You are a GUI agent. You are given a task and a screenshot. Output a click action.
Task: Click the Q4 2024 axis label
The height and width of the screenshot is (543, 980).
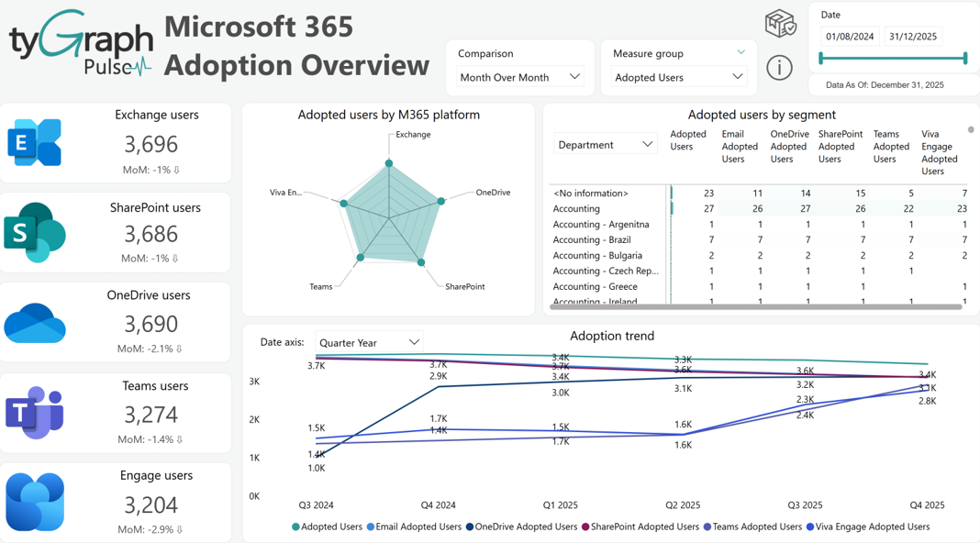coord(438,504)
